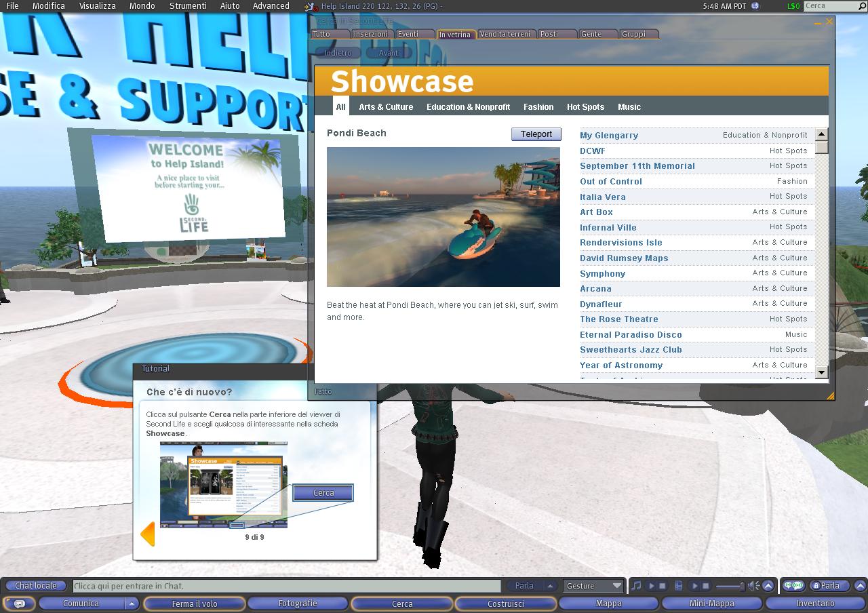Open September 11th Memorial link
868x613 pixels.
tap(637, 166)
